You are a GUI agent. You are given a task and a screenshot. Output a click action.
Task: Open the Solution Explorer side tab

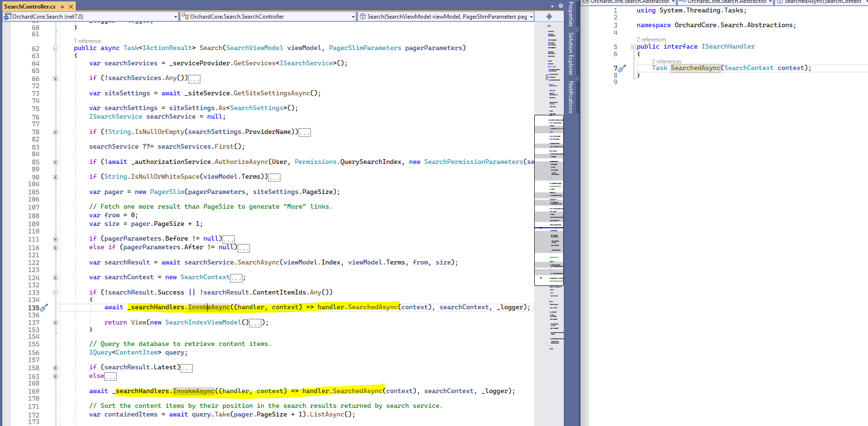(x=570, y=54)
